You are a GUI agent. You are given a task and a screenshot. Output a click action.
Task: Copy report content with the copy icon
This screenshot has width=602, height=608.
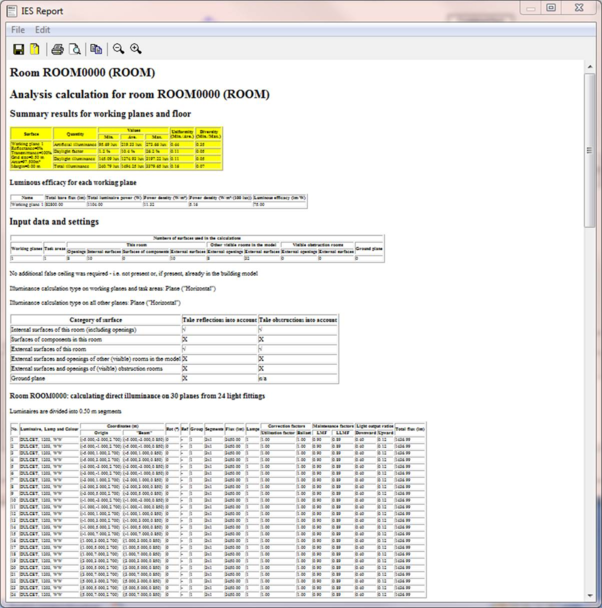(96, 49)
